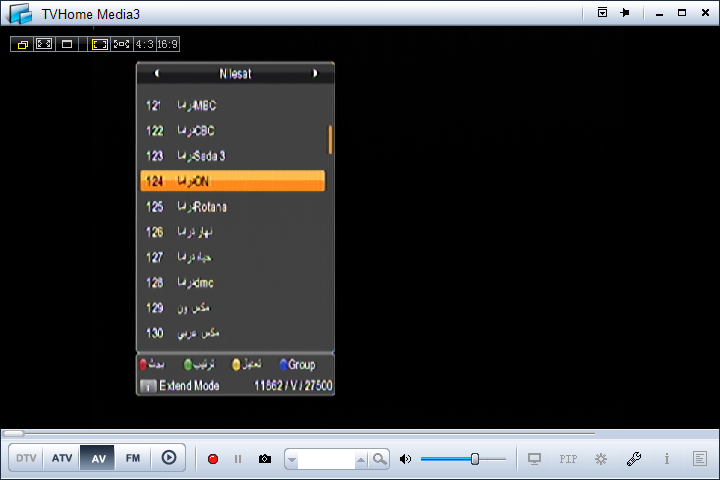The width and height of the screenshot is (720, 480).
Task: Take a snapshot with camera icon
Action: coord(265,459)
